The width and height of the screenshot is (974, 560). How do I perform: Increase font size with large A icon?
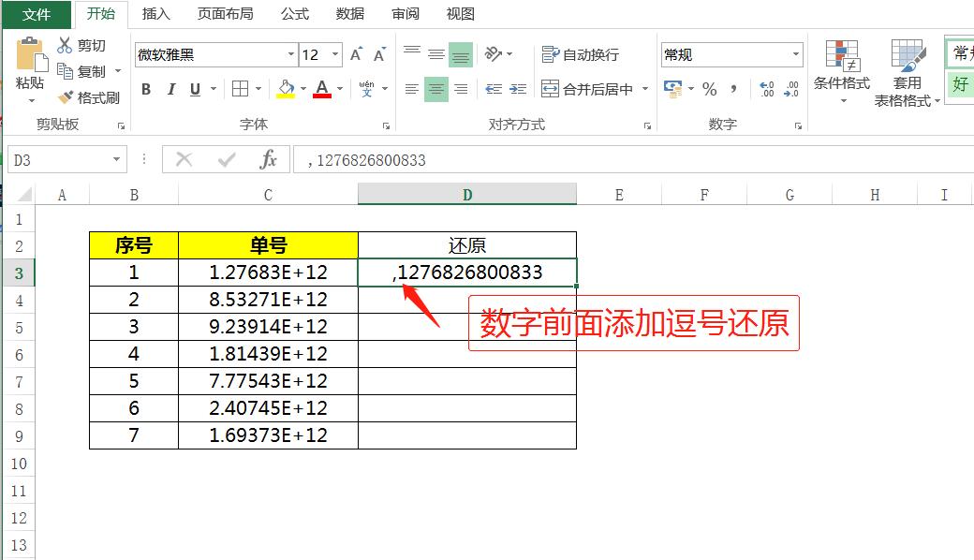click(356, 54)
